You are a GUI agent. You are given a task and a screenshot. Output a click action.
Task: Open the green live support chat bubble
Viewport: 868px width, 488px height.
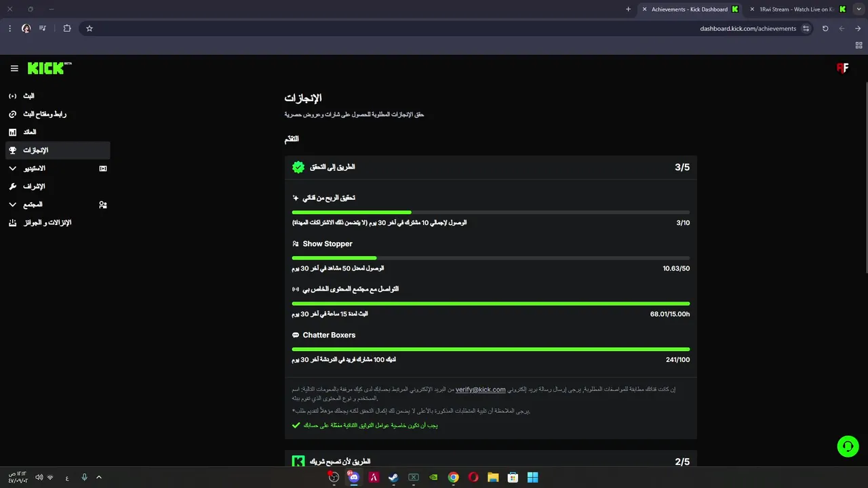click(x=848, y=446)
